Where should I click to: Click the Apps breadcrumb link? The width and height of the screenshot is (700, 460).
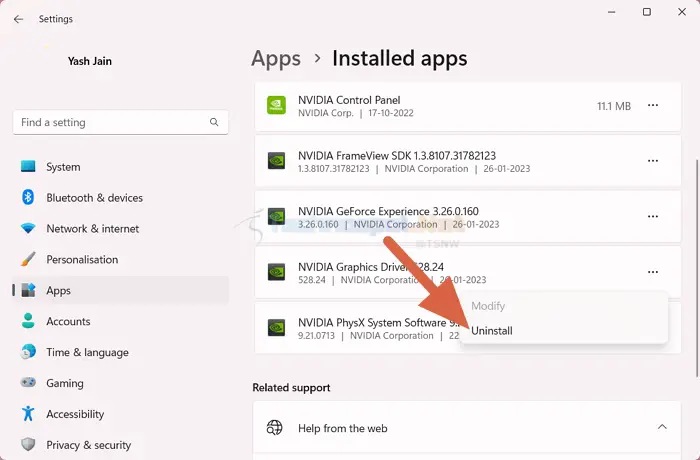[276, 59]
